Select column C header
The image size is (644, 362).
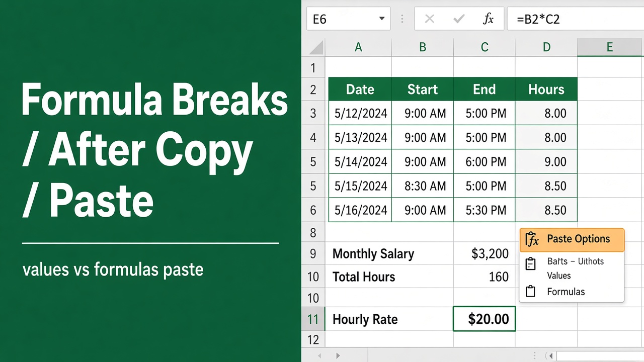click(x=485, y=47)
